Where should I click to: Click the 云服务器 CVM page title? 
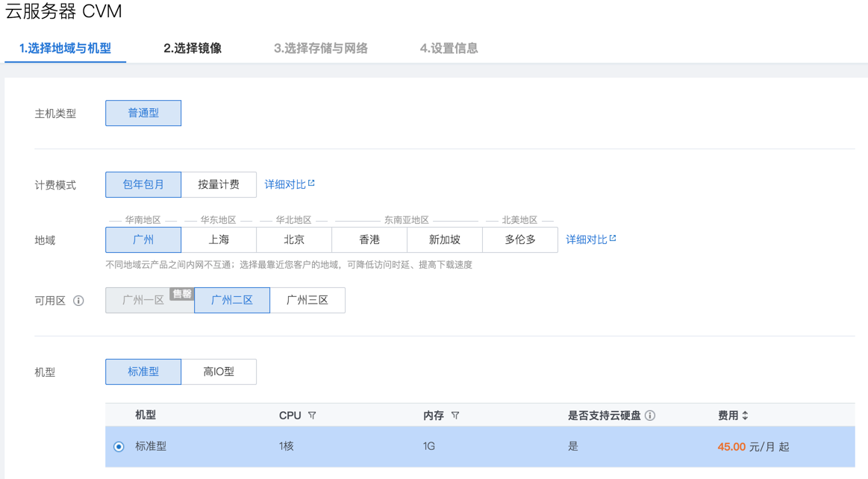pos(63,11)
